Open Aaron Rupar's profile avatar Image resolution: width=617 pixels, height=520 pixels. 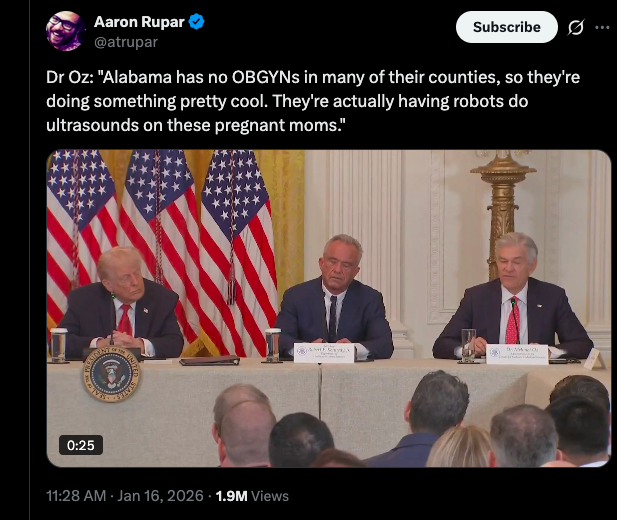(x=65, y=31)
